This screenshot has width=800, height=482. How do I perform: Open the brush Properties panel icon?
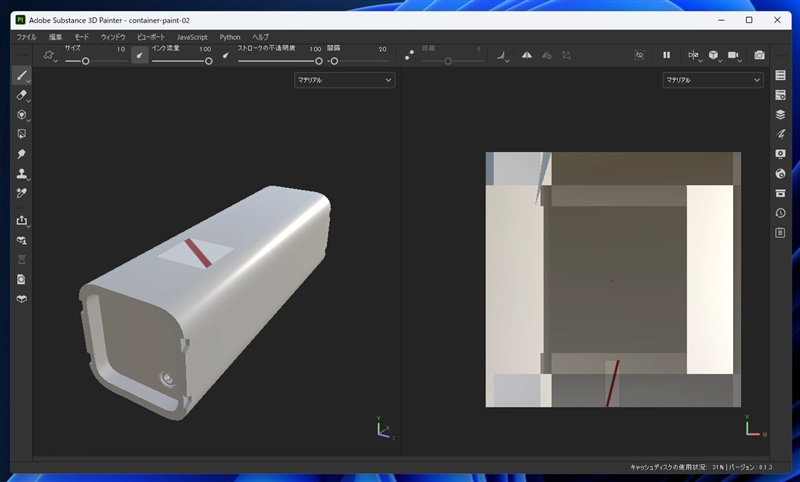(780, 134)
